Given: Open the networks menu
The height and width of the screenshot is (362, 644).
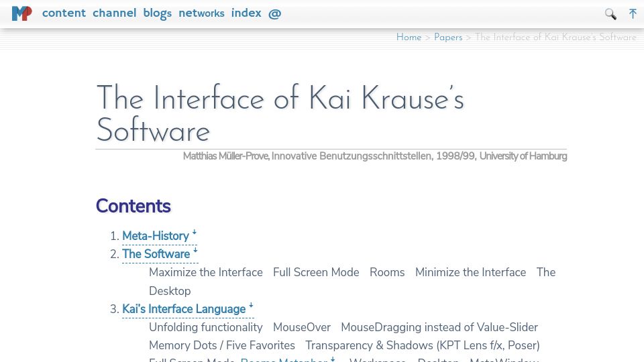Looking at the screenshot, I should coord(201,13).
